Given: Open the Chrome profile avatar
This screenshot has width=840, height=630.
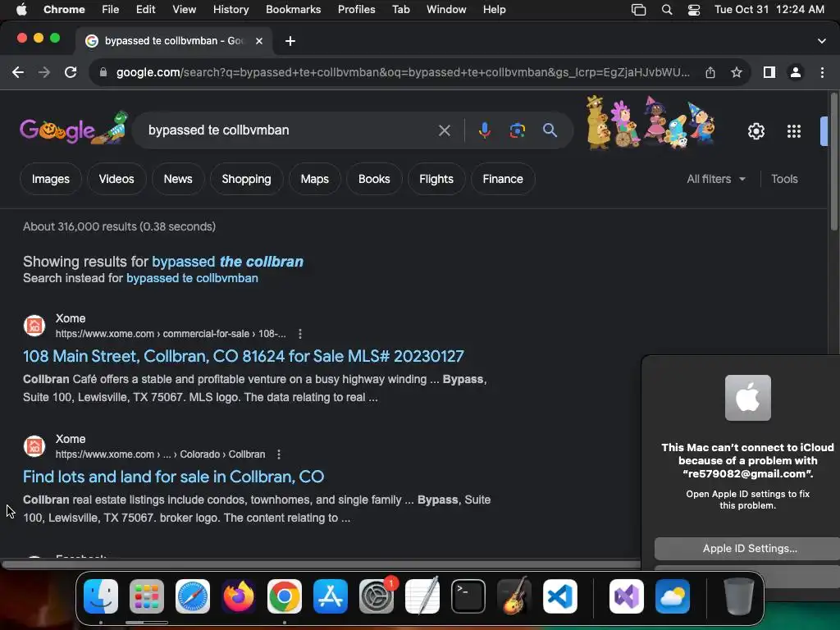Looking at the screenshot, I should tap(796, 72).
